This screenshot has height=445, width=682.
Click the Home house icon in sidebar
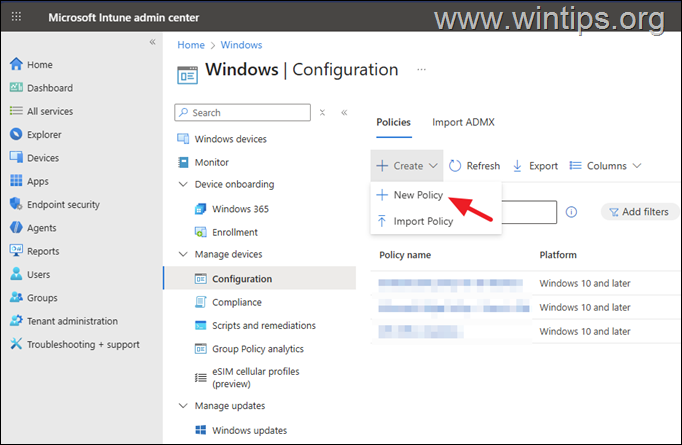click(x=16, y=64)
